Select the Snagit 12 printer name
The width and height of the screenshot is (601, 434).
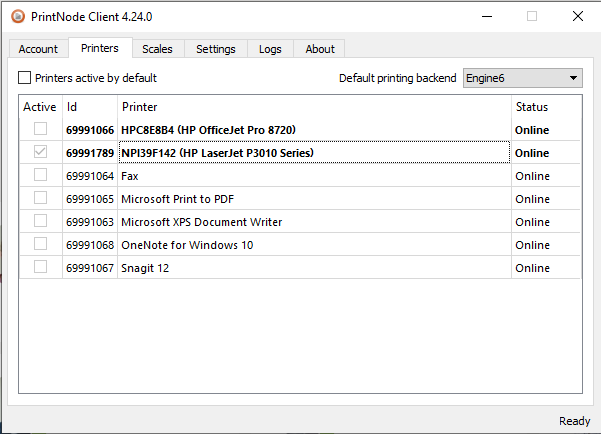click(145, 268)
